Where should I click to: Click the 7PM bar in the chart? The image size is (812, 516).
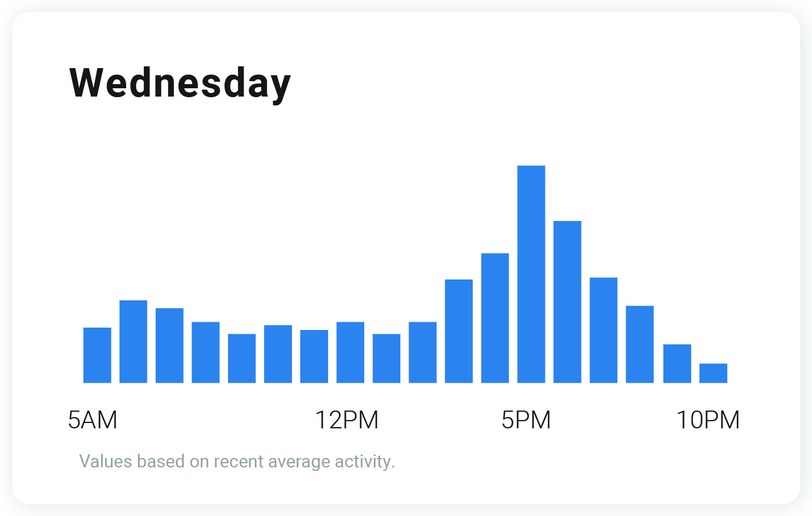point(604,330)
